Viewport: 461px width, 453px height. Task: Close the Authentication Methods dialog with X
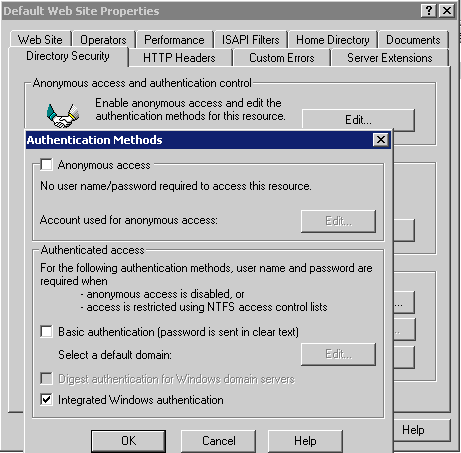(381, 140)
